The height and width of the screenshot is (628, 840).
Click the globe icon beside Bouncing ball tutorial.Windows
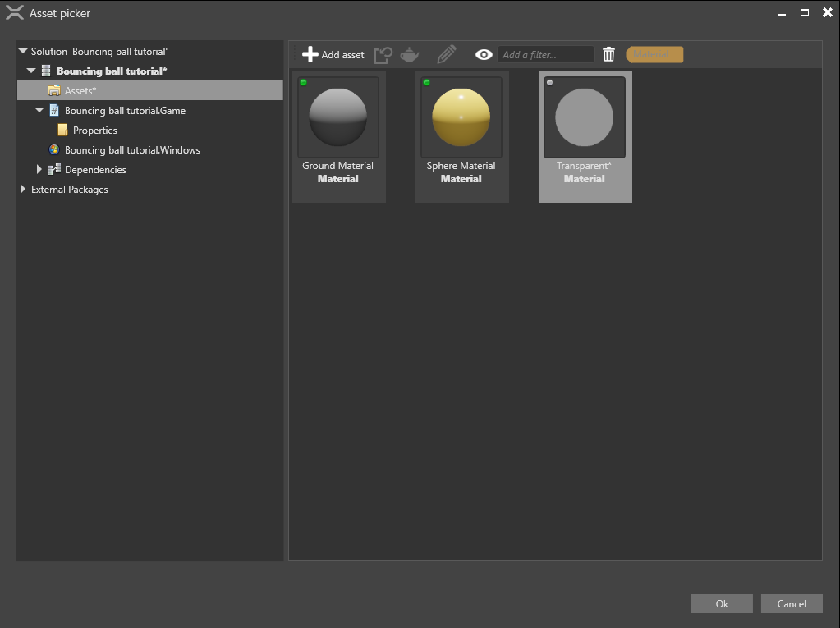click(x=53, y=149)
